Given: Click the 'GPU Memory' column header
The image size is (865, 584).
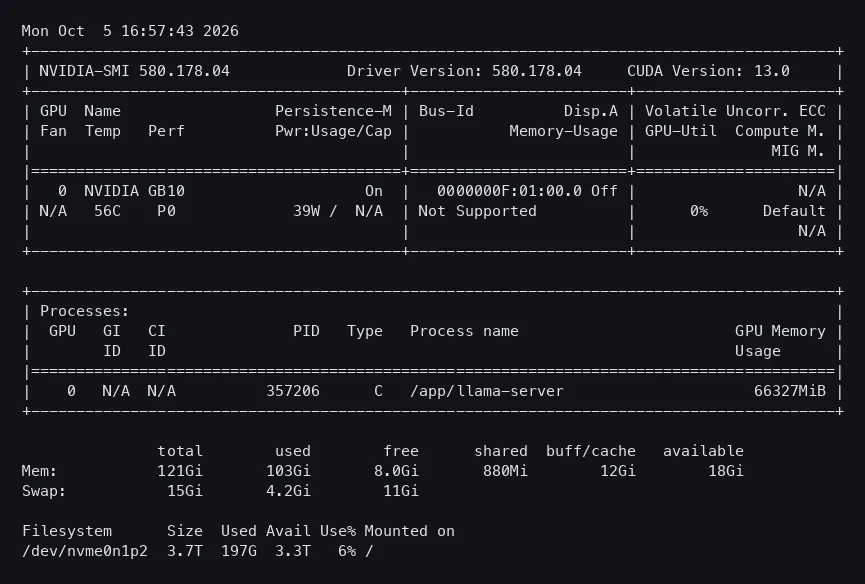Looking at the screenshot, I should pos(780,331).
